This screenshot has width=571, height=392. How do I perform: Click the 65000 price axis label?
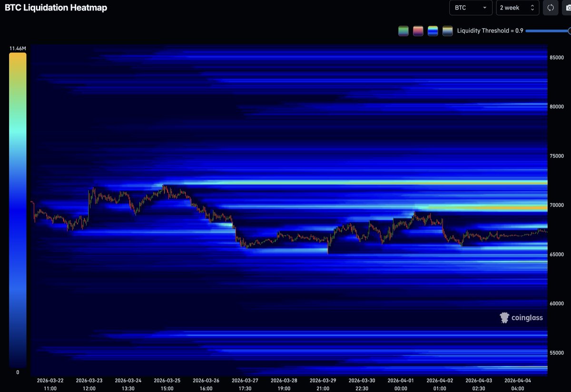[557, 255]
